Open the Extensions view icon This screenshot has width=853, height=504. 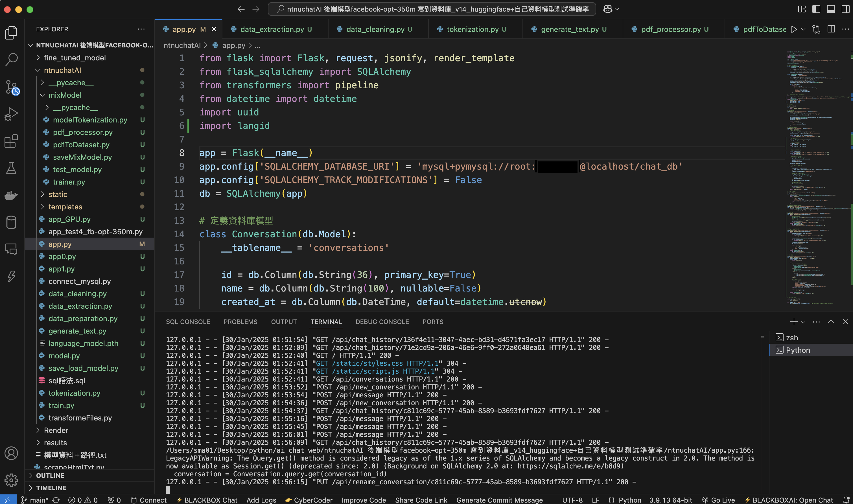12,141
